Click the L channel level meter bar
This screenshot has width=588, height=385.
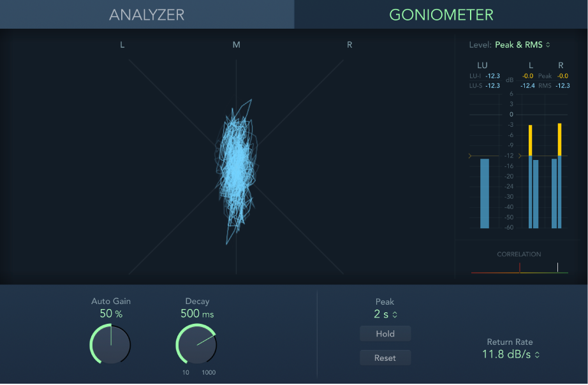[x=533, y=191]
